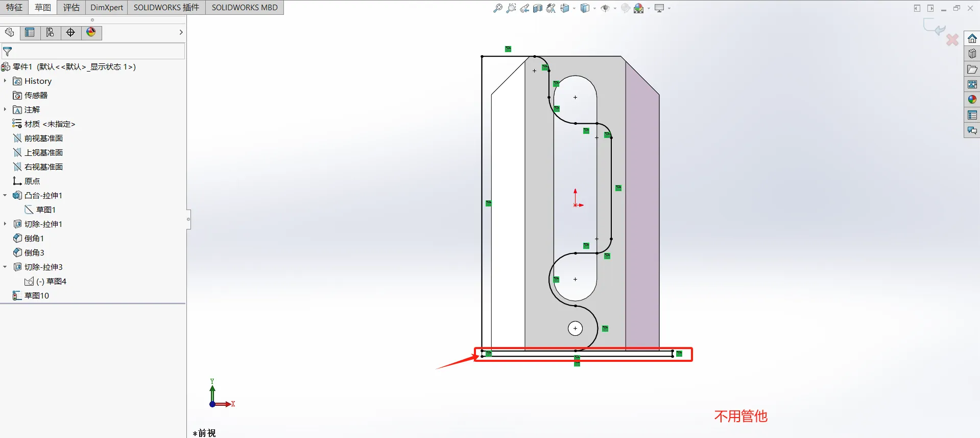Image resolution: width=980 pixels, height=438 pixels.
Task: Open the File Explorer folder task pane
Action: [972, 69]
